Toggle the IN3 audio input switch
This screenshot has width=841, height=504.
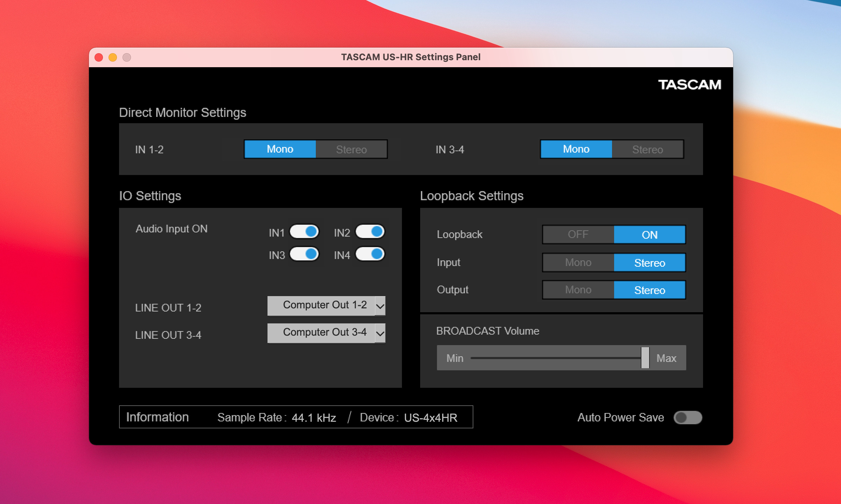[x=304, y=254]
